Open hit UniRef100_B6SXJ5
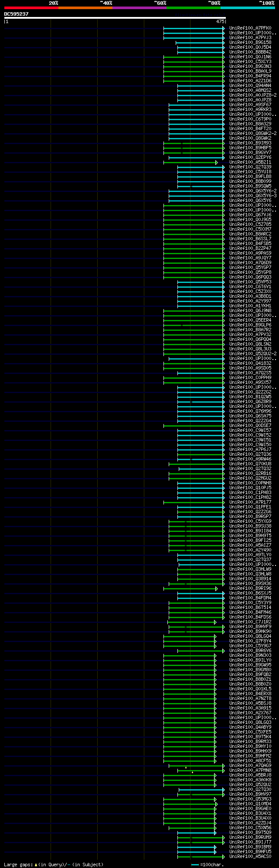Image resolution: width=279 pixels, height=868 pixels. coord(250,593)
